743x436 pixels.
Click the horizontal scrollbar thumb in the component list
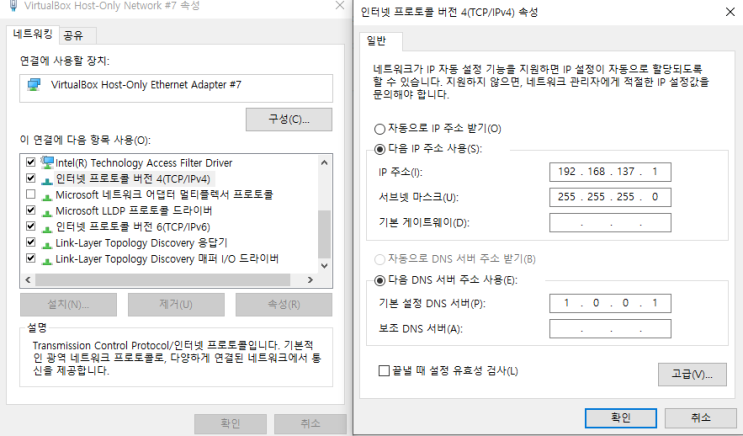coord(163,280)
